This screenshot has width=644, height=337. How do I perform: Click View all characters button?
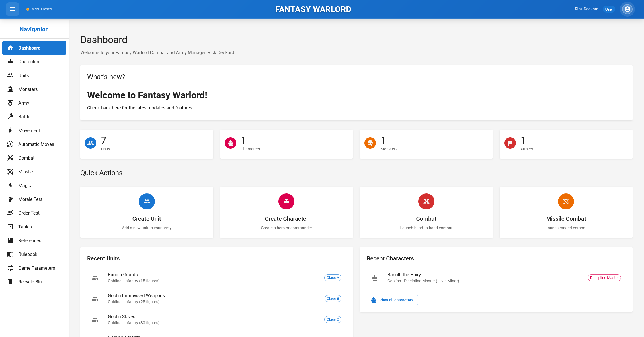coord(392,300)
